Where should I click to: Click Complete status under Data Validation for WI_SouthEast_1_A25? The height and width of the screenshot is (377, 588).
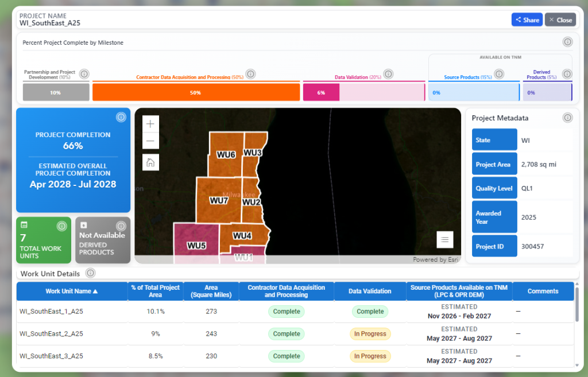coord(370,312)
